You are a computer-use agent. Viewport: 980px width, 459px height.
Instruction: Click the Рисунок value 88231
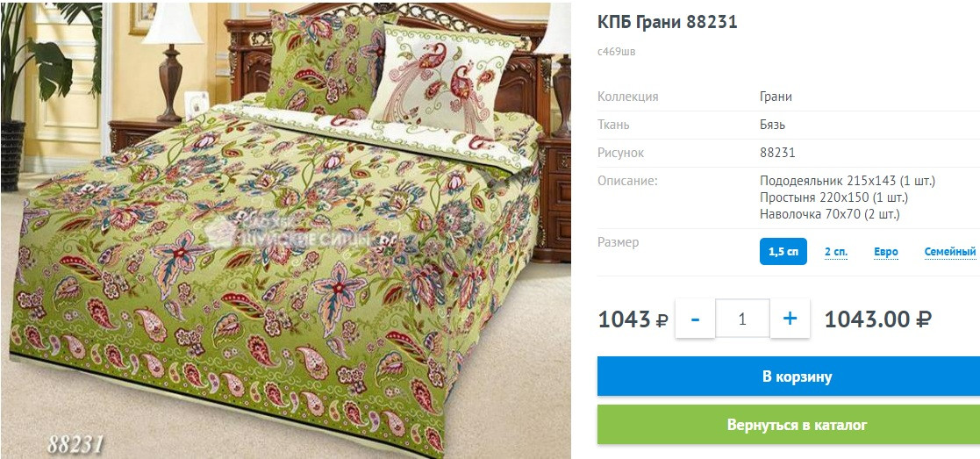click(777, 154)
